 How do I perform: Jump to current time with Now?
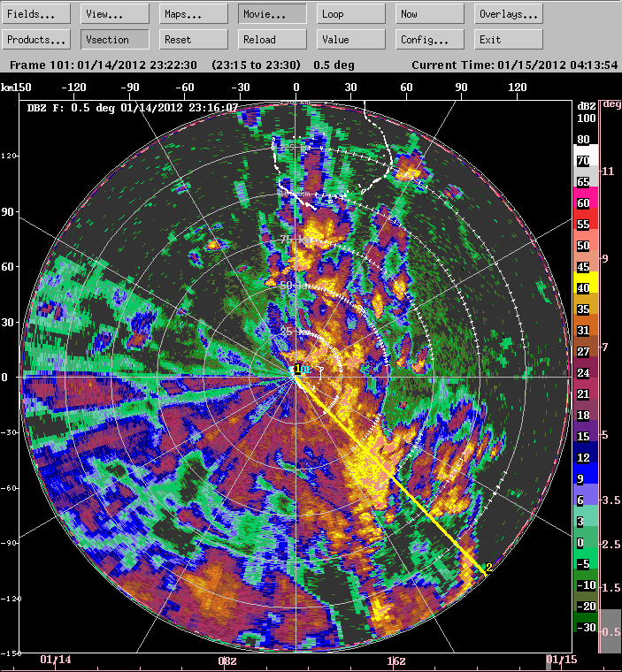(428, 14)
